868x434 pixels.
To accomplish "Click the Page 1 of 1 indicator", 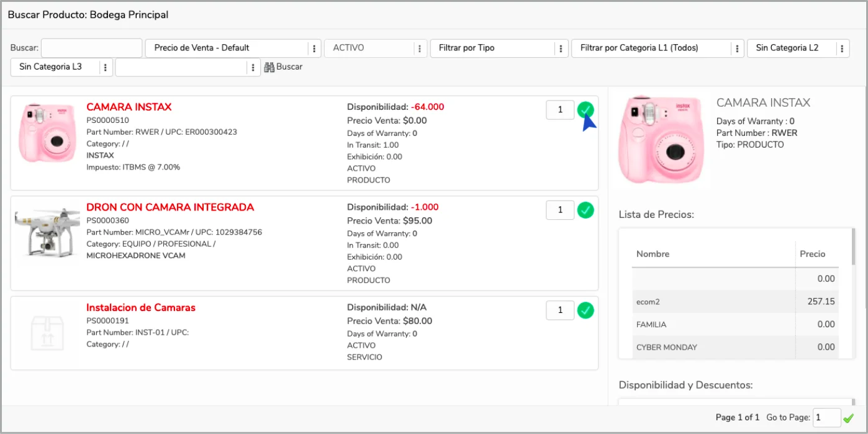I will click(x=738, y=417).
